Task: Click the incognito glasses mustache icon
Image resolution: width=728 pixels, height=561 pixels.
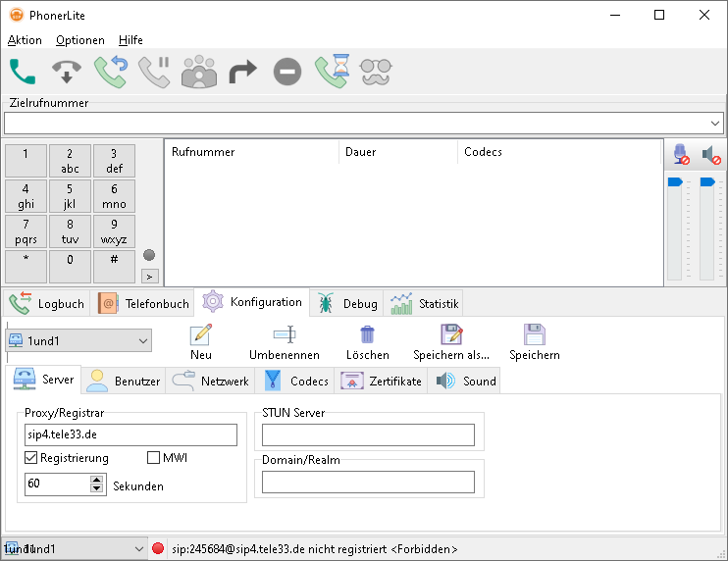Action: [x=376, y=72]
